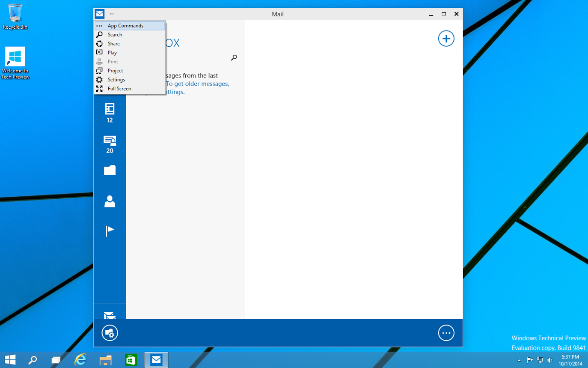Collapse menu via title bar ellipsis button
Viewport: 588px width, 368px height.
tap(112, 14)
